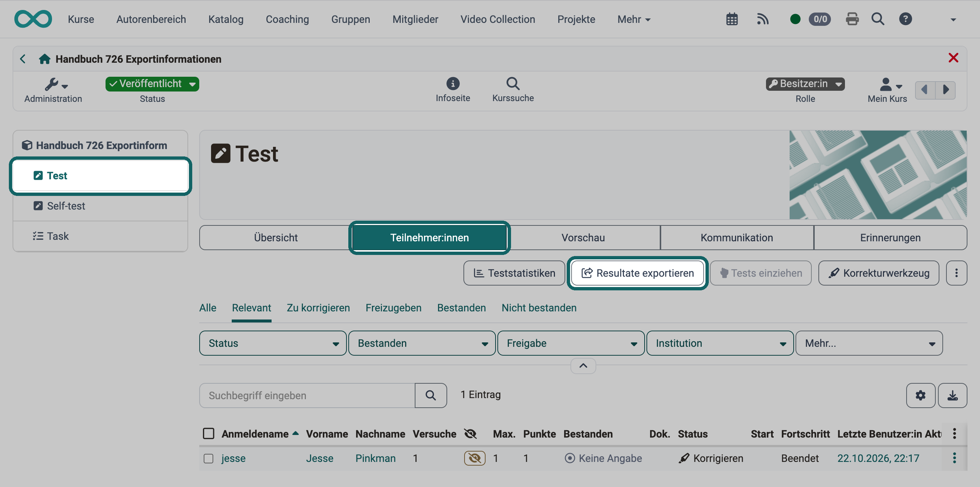980x487 pixels.
Task: Open Kurssuche course search
Action: [x=513, y=90]
